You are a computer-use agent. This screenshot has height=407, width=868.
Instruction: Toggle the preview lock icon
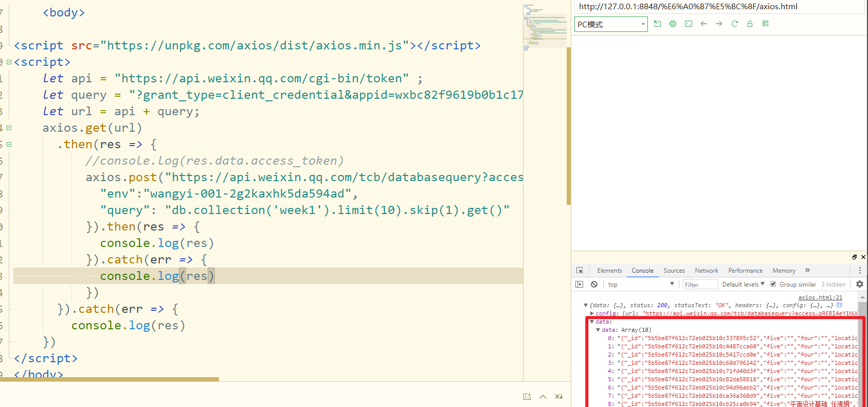[x=750, y=24]
